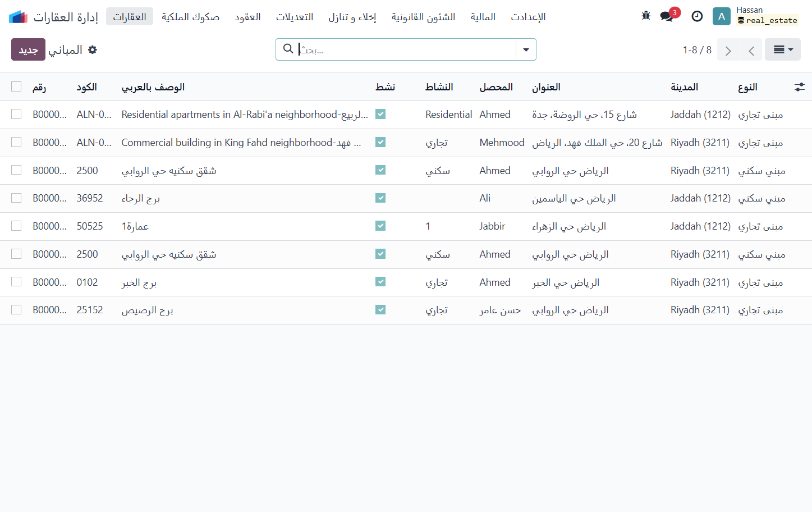Click the real estate app logo icon
The height and width of the screenshot is (512, 812).
pos(18,17)
